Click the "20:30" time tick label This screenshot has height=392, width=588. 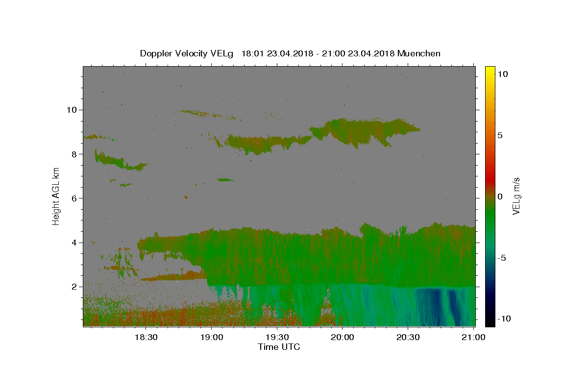(408, 337)
